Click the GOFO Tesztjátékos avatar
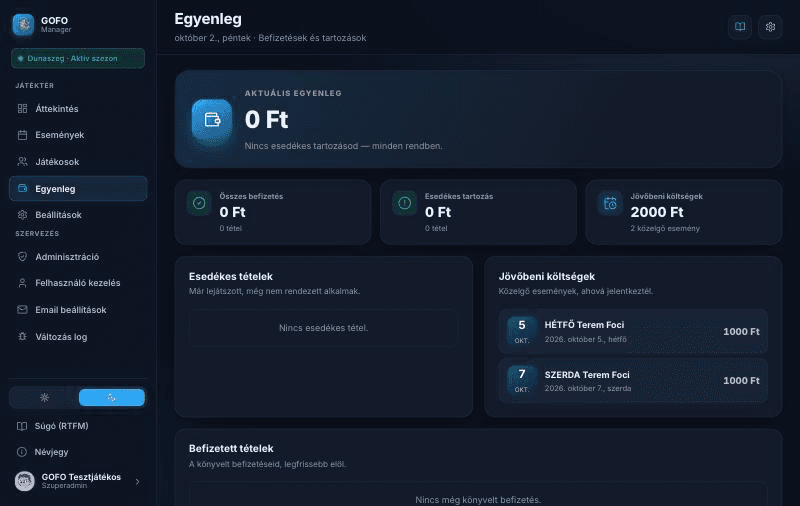Screen dimensions: 800x506 [x=24, y=481]
